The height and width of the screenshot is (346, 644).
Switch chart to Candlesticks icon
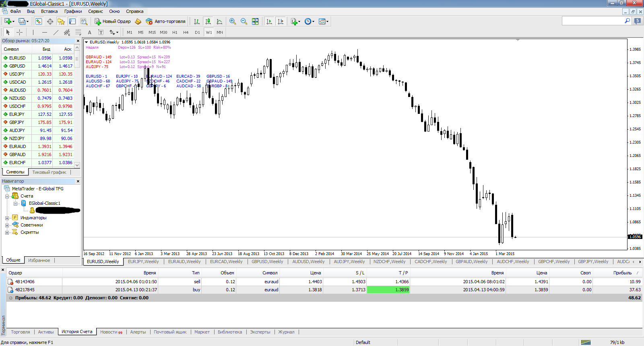coord(208,21)
